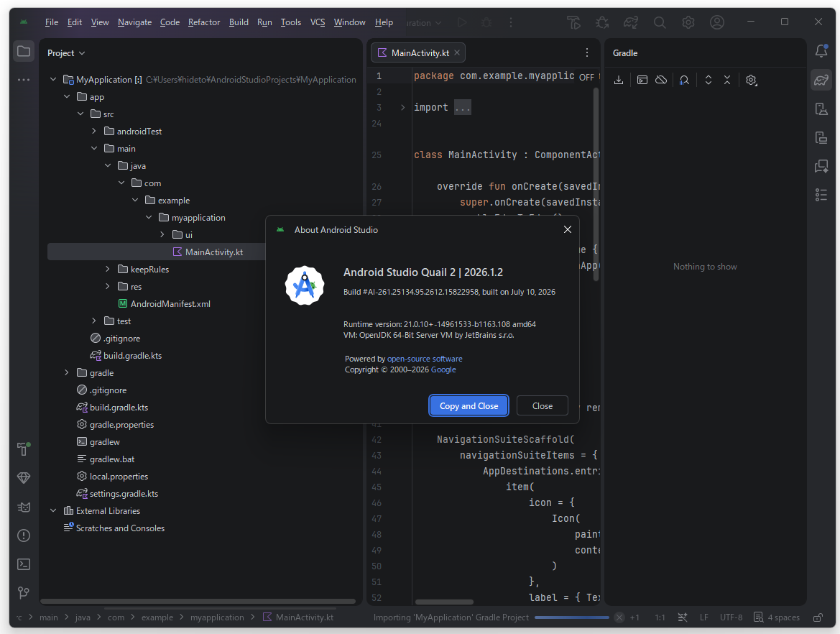
Task: Open the Build menu
Action: (x=239, y=22)
